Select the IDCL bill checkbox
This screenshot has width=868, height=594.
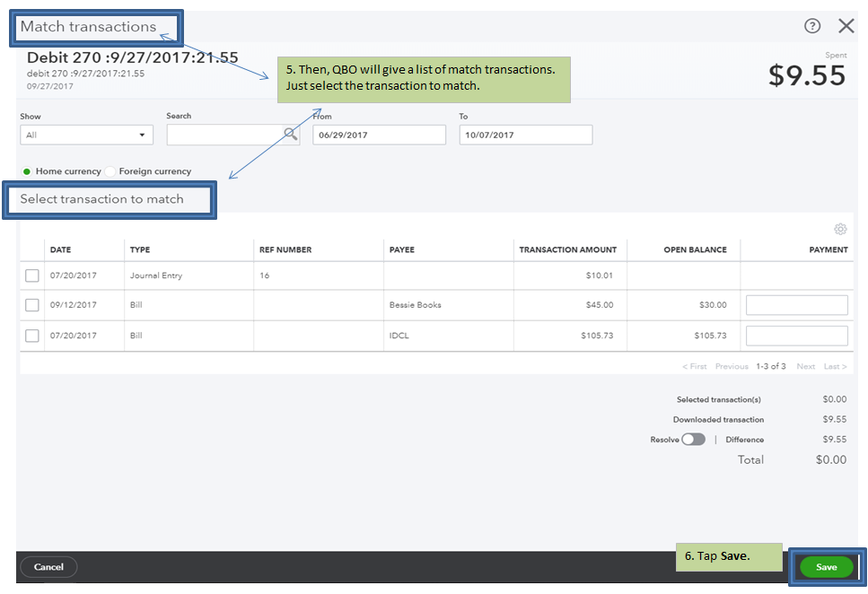pyautogui.click(x=32, y=336)
